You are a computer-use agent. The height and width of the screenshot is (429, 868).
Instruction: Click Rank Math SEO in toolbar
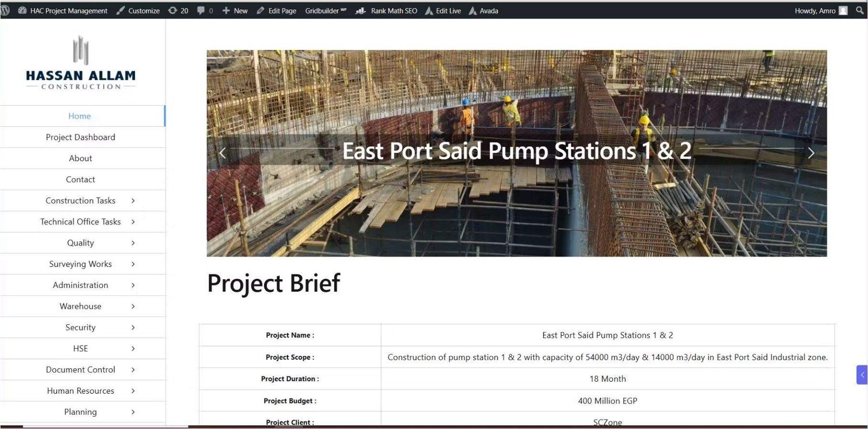(387, 10)
